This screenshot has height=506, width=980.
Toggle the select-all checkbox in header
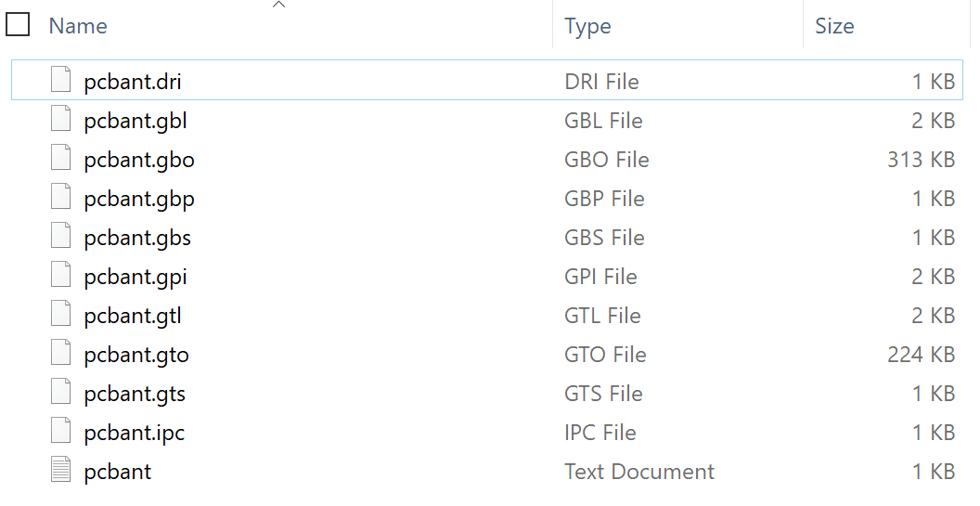coord(18,25)
